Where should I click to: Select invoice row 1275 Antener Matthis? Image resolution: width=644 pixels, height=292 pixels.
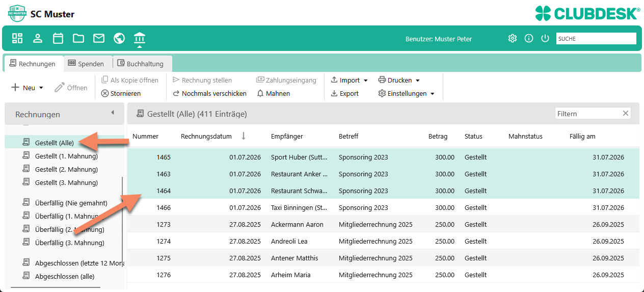(383, 258)
